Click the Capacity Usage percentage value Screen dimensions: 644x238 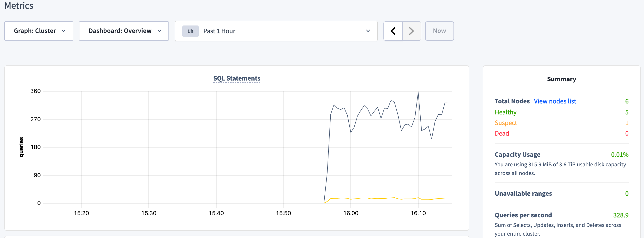point(620,155)
